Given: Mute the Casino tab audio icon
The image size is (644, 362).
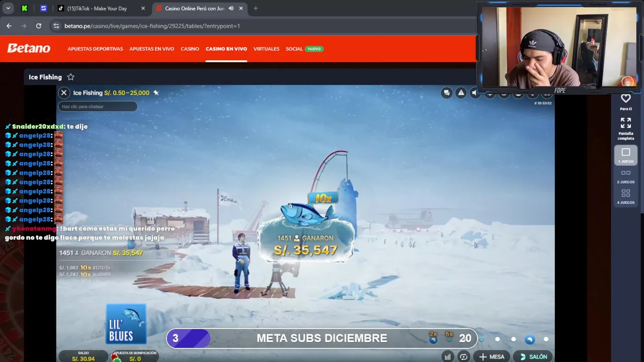Looking at the screenshot, I should tap(231, 9).
